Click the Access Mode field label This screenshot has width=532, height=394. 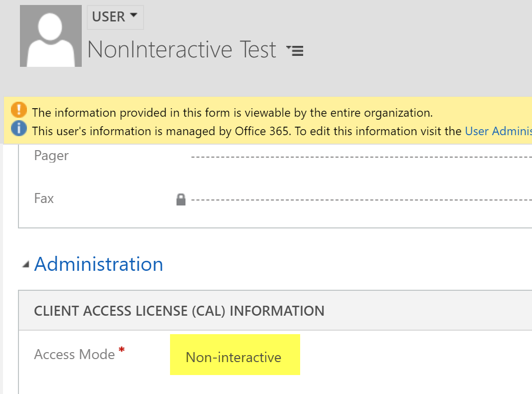pyautogui.click(x=75, y=355)
